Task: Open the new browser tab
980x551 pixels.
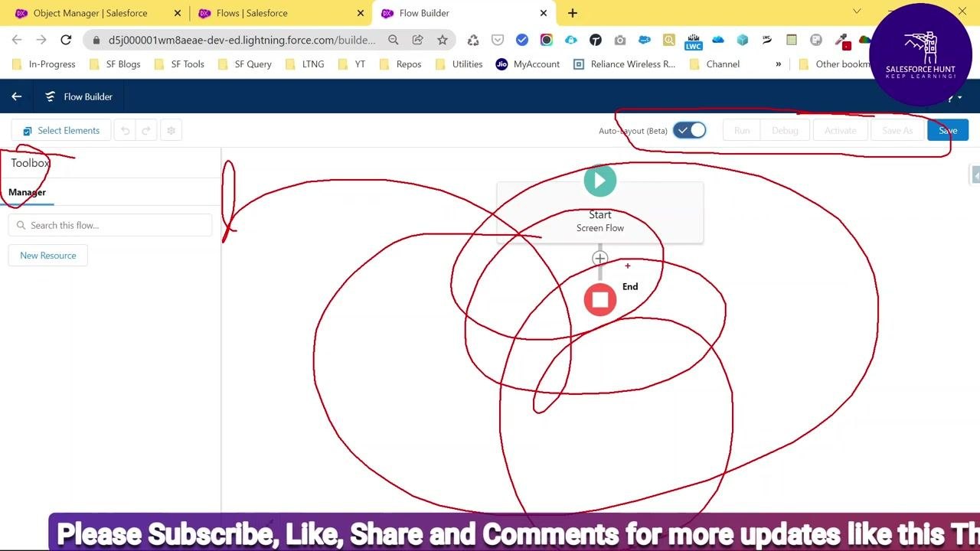Action: (x=573, y=13)
